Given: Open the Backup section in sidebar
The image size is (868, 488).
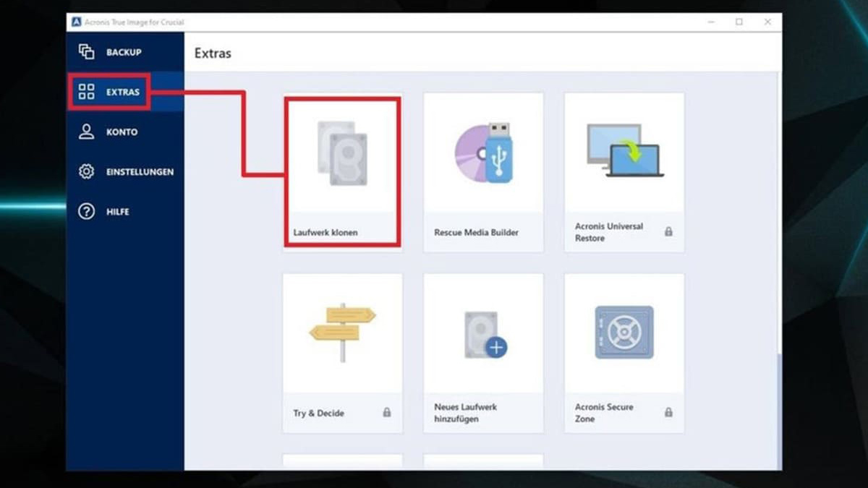Looking at the screenshot, I should [124, 52].
